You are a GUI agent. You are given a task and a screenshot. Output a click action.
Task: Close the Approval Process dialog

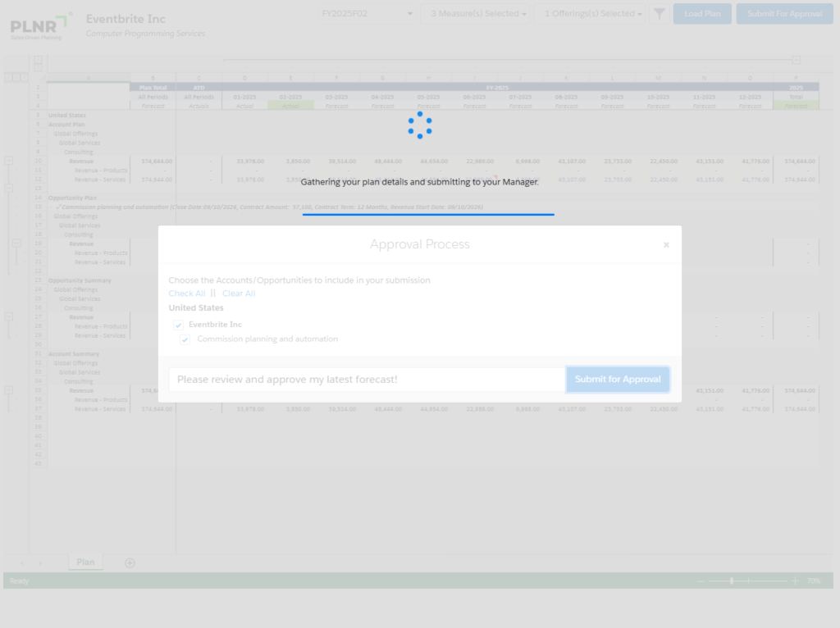click(666, 244)
